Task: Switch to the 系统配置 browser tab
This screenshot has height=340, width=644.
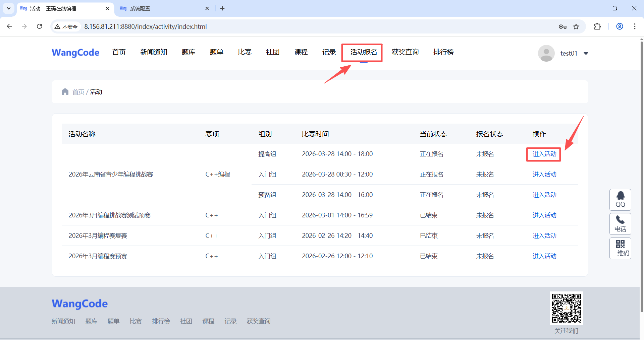Action: (x=161, y=8)
